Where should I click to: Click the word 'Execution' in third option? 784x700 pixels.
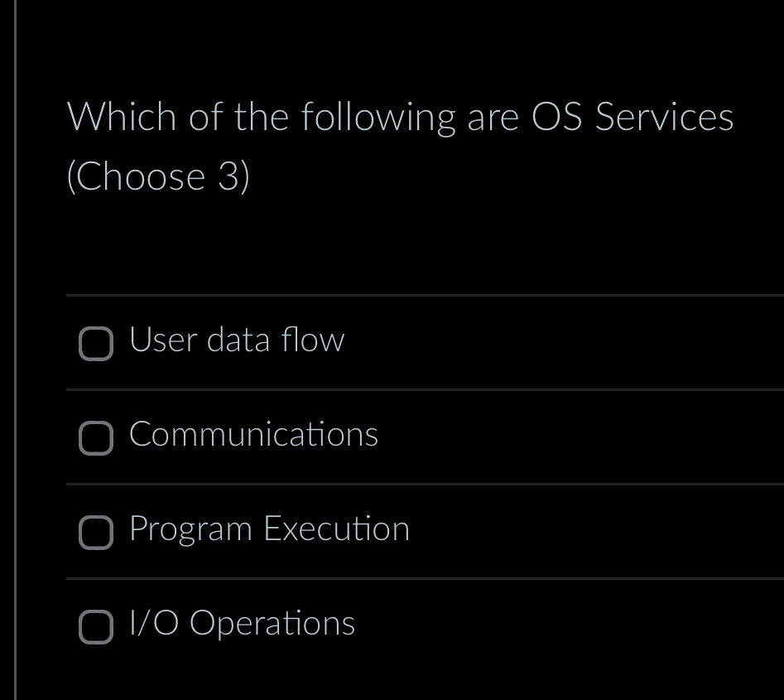tap(336, 529)
